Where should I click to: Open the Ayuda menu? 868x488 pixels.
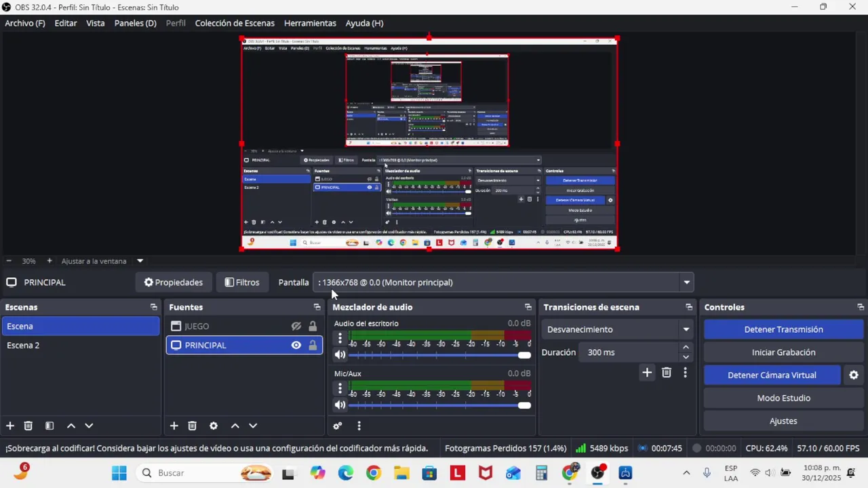pos(364,23)
